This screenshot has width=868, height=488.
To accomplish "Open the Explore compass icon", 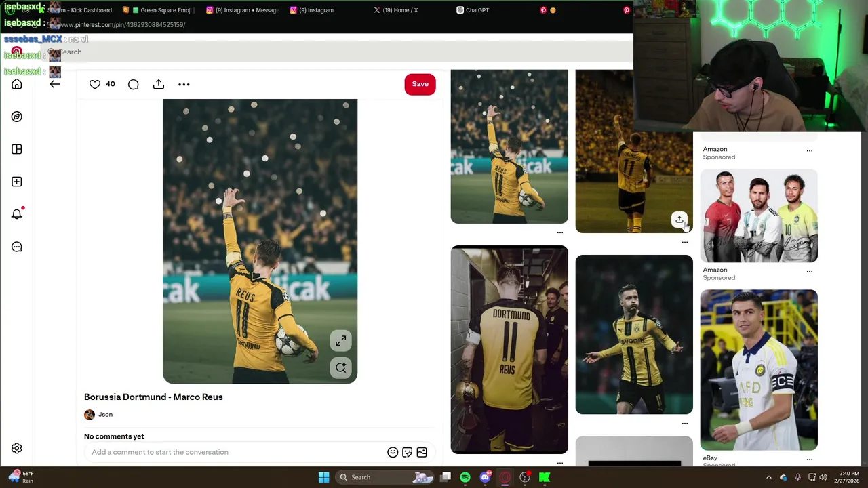I will click(17, 117).
